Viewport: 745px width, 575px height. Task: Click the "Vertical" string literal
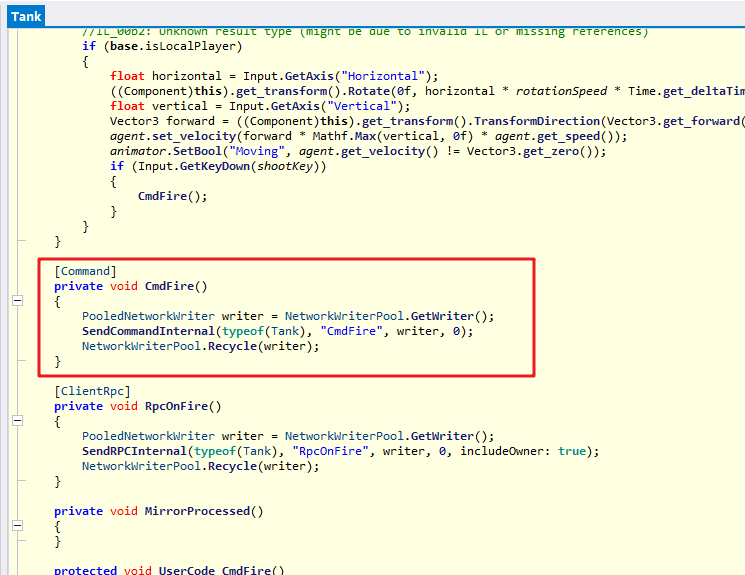coord(362,106)
